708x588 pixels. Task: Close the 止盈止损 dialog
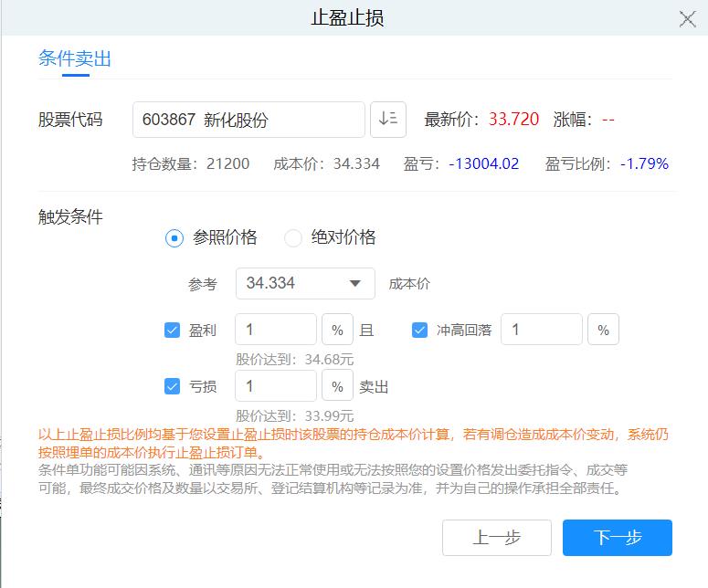click(687, 19)
